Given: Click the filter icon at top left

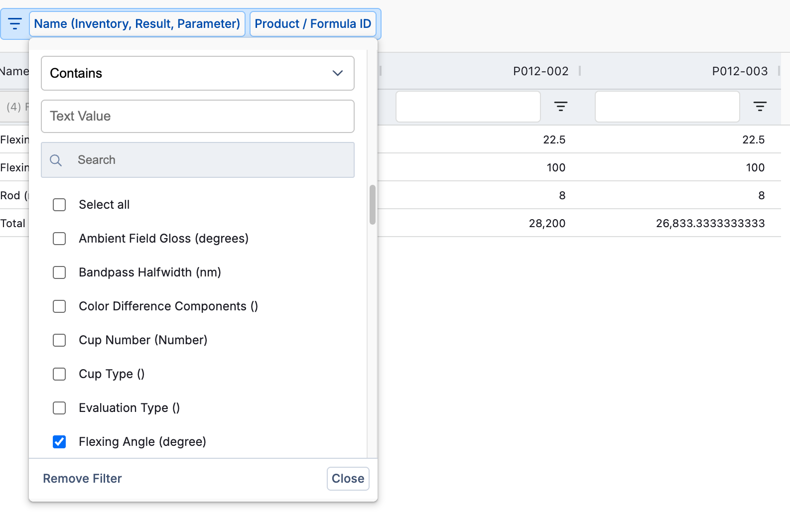Looking at the screenshot, I should click(15, 24).
